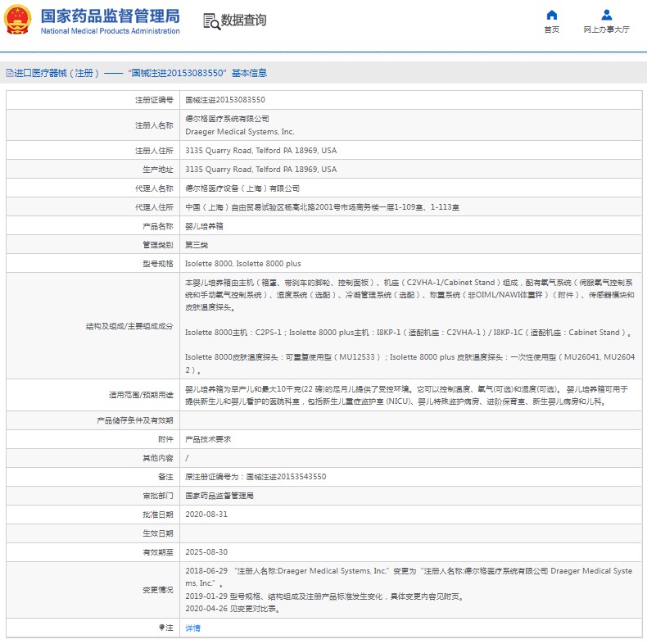The width and height of the screenshot is (647, 644).
Task: Click 变更情况 row label
Action: (x=157, y=590)
